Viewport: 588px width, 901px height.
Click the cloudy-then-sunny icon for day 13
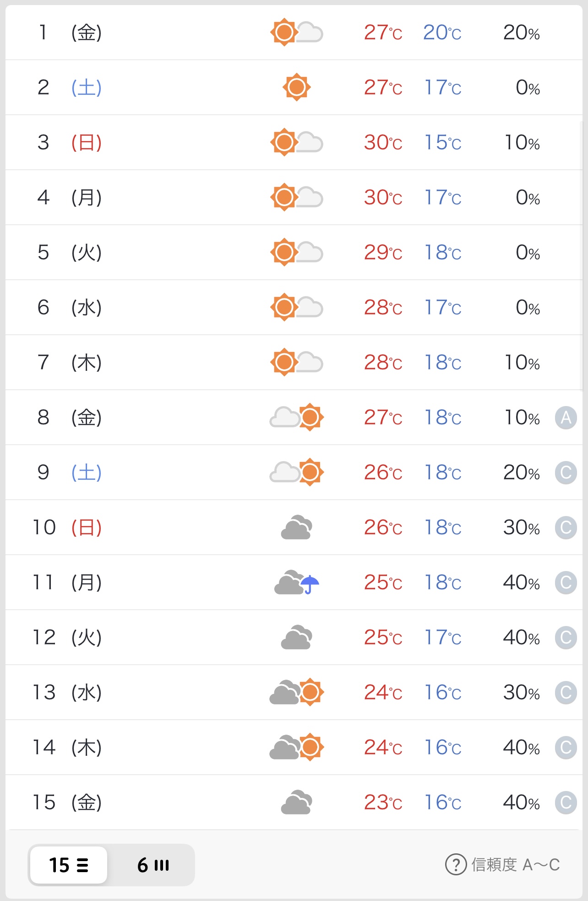296,692
